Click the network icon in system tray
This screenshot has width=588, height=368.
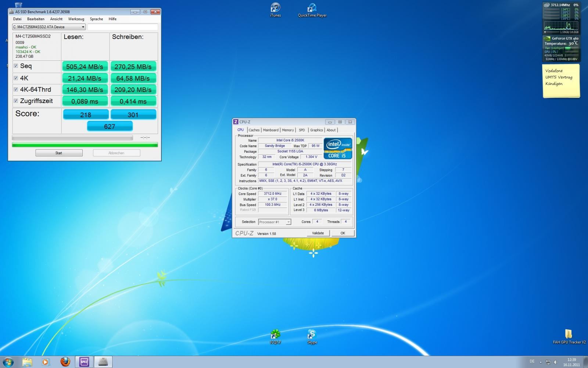(548, 362)
